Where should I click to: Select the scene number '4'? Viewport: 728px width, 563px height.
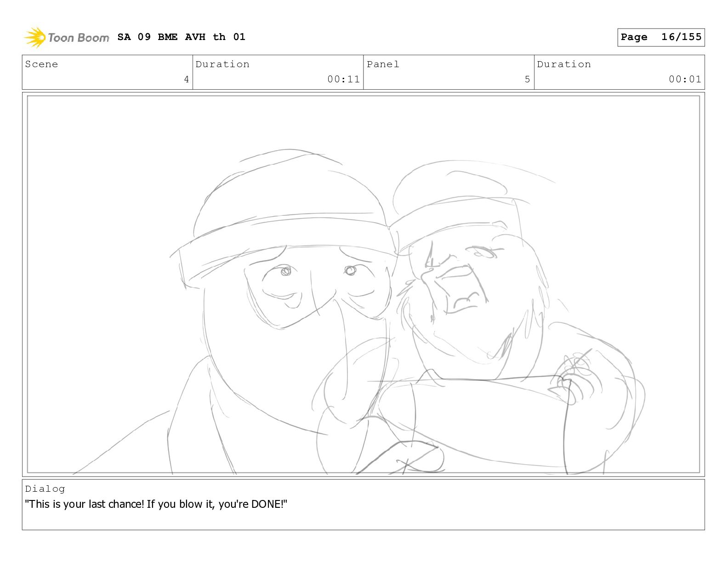(187, 79)
